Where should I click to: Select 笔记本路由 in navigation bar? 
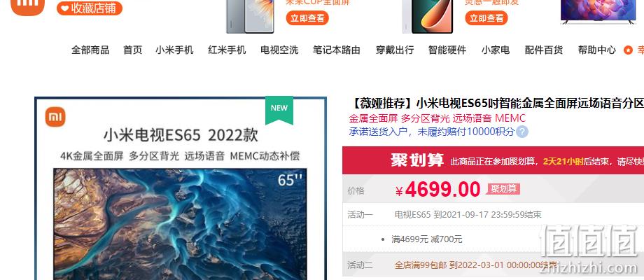tap(337, 50)
